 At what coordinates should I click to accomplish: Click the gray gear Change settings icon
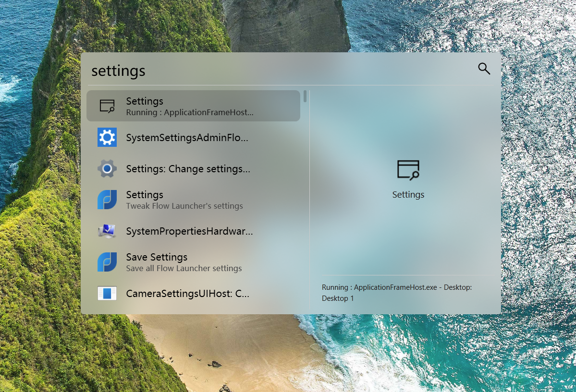pyautogui.click(x=107, y=168)
